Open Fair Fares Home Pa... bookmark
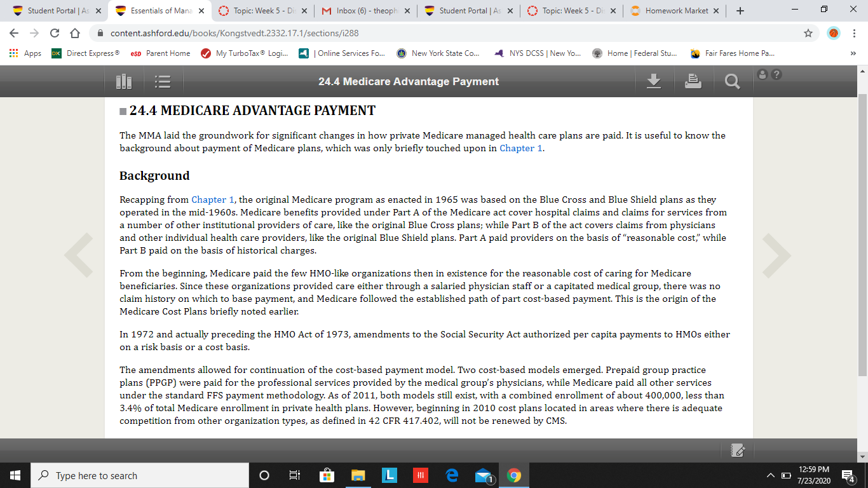Image resolution: width=868 pixels, height=488 pixels. pos(732,53)
